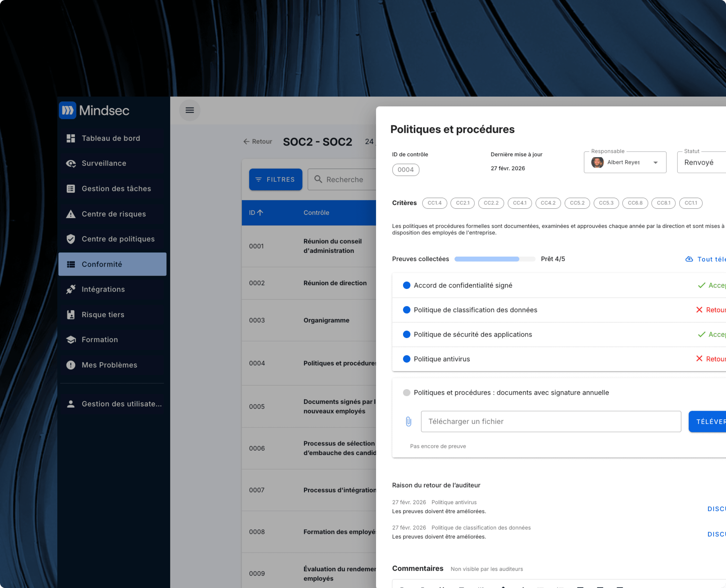Select the Accord de confidentialité signé indicator

[407, 285]
